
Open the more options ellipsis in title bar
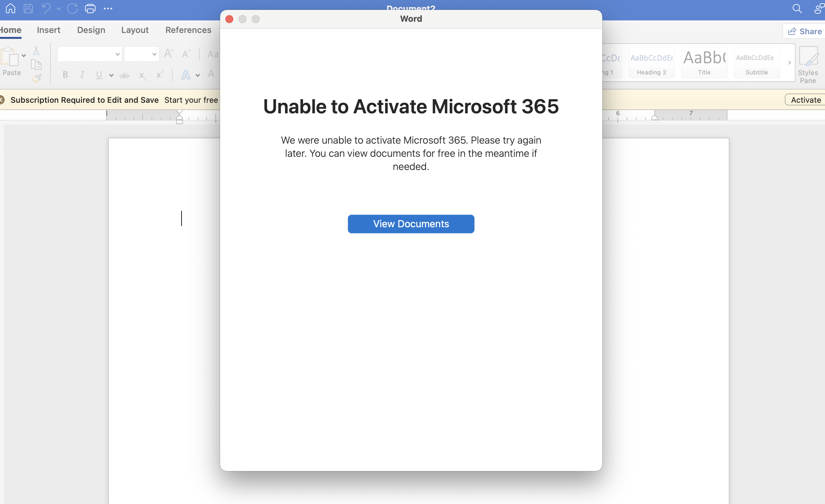(x=108, y=9)
